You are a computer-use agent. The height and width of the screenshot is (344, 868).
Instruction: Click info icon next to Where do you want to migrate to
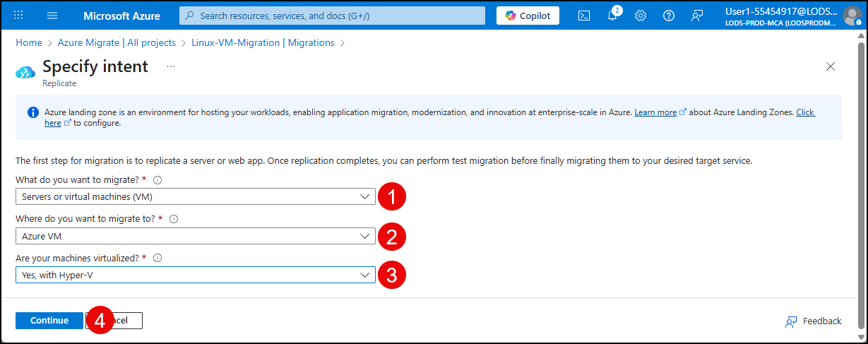pyautogui.click(x=174, y=219)
